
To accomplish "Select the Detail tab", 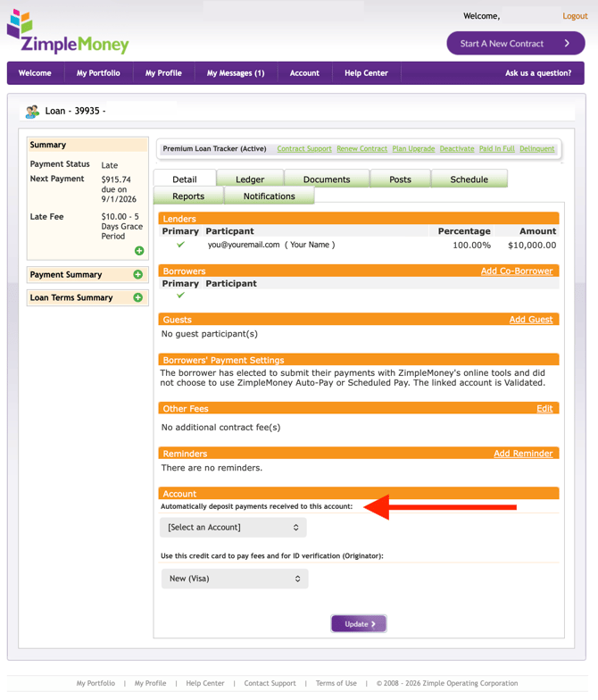I will click(185, 179).
